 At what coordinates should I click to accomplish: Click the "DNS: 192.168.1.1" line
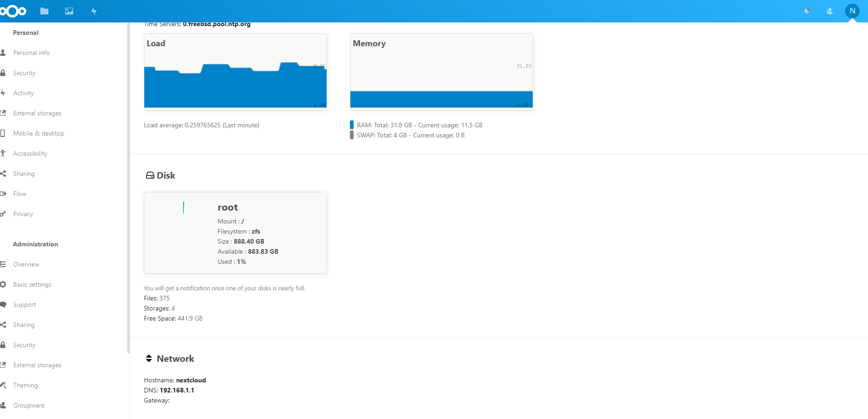click(169, 390)
